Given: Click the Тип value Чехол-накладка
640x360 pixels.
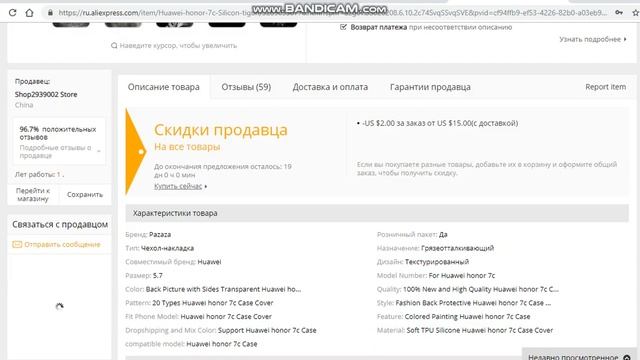Looking at the screenshot, I should (167, 248).
